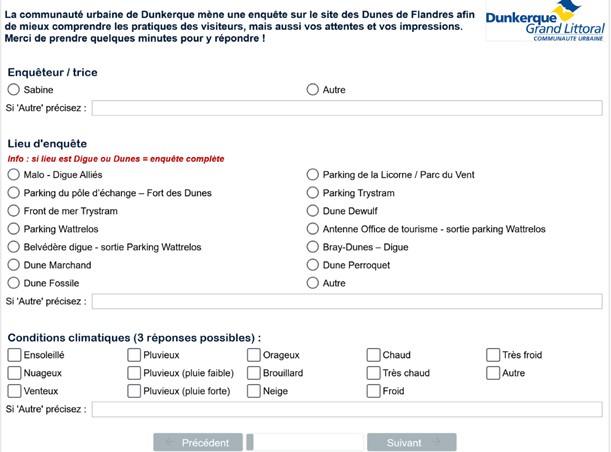Click the Précédent button

pos(198,443)
